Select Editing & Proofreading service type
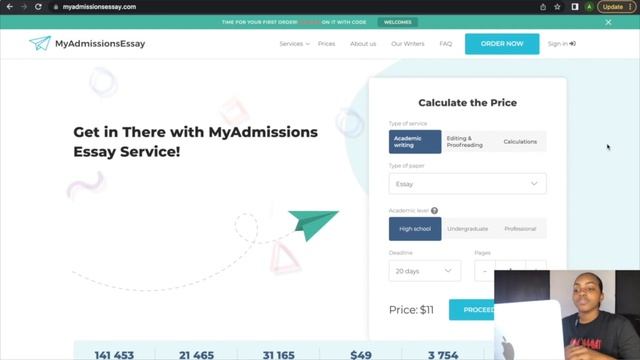Image resolution: width=640 pixels, height=360 pixels. click(x=467, y=142)
